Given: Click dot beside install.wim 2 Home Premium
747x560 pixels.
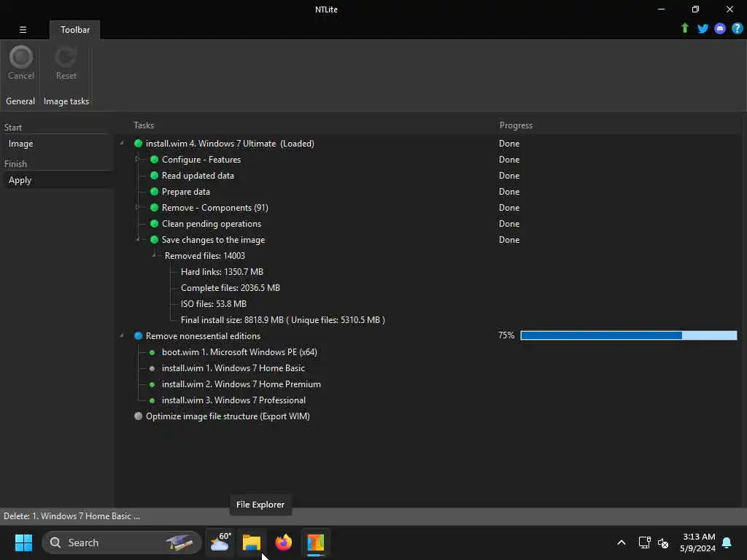Looking at the screenshot, I should [152, 384].
